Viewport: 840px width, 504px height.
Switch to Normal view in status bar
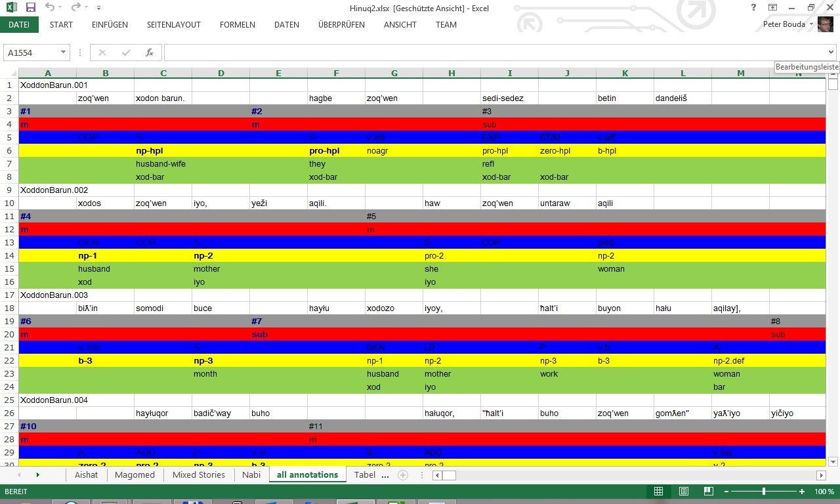click(x=658, y=492)
